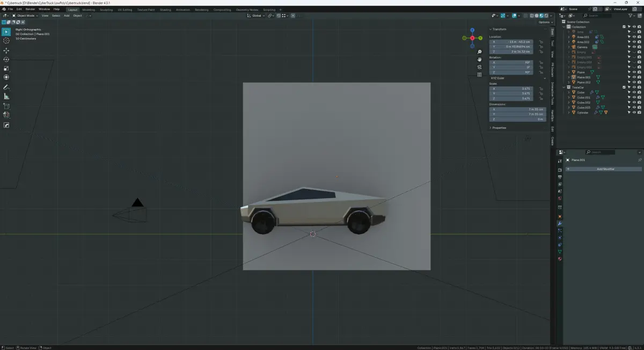Open the View Layer properties tab icon
This screenshot has width=644, height=350.
coord(560,184)
